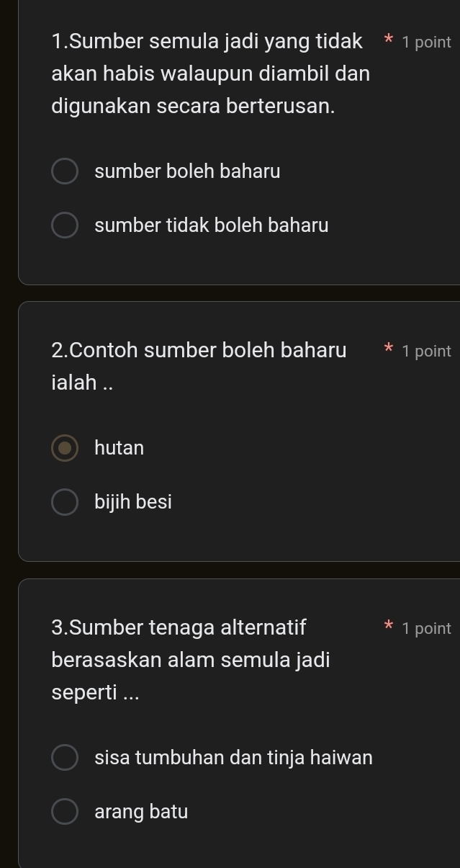Click the '1 point' label on question 3

coord(427,628)
